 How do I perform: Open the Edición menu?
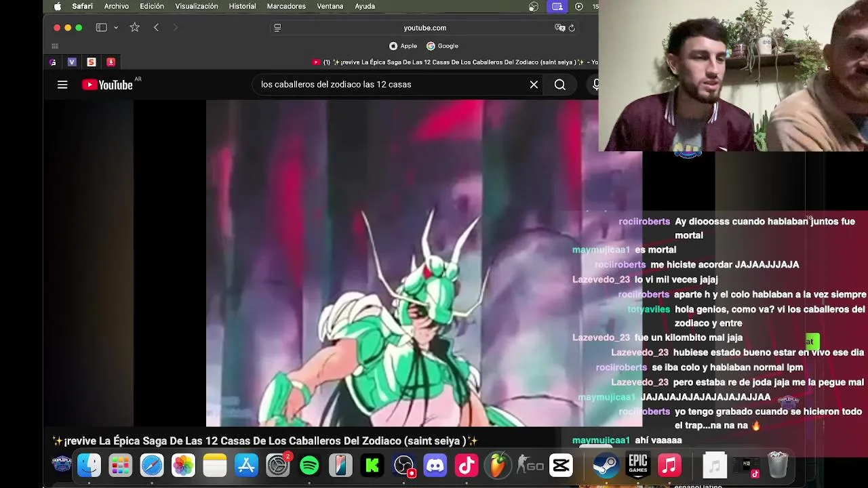coord(152,6)
